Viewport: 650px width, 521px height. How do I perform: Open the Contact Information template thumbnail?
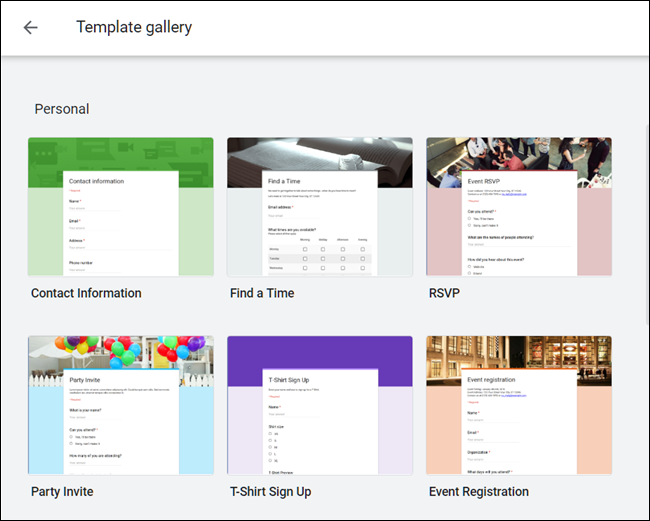coord(121,207)
